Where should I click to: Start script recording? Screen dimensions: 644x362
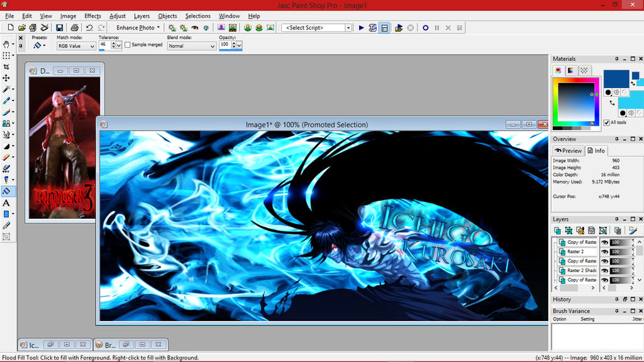point(426,28)
